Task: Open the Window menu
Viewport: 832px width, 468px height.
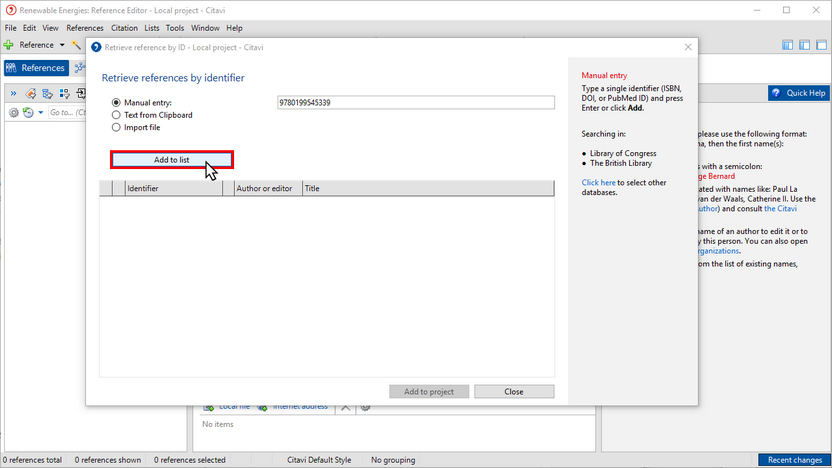Action: click(x=205, y=28)
